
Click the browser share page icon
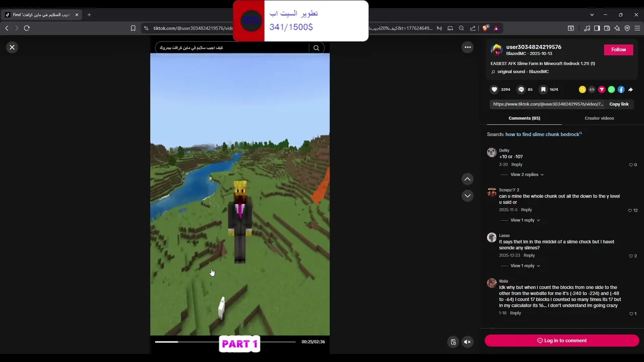pyautogui.click(x=473, y=28)
